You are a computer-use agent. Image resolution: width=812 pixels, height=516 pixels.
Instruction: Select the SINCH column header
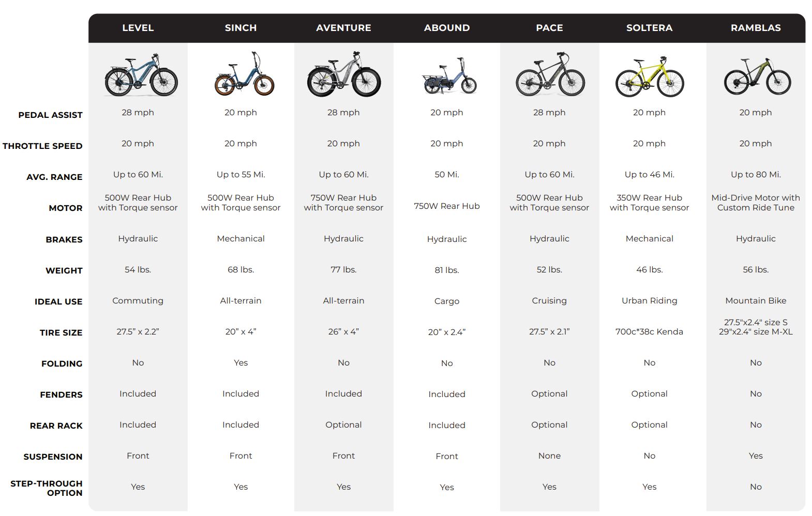coord(240,28)
